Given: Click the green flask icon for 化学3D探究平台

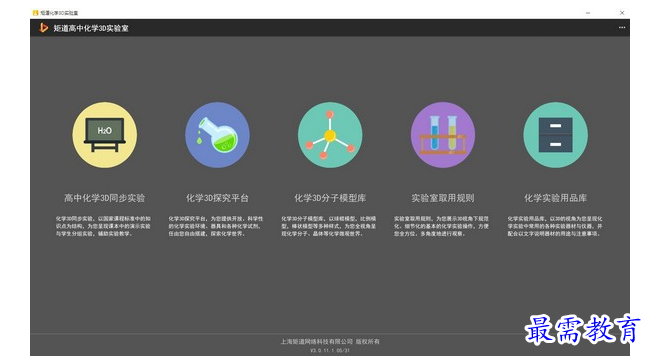Looking at the screenshot, I should [217, 135].
